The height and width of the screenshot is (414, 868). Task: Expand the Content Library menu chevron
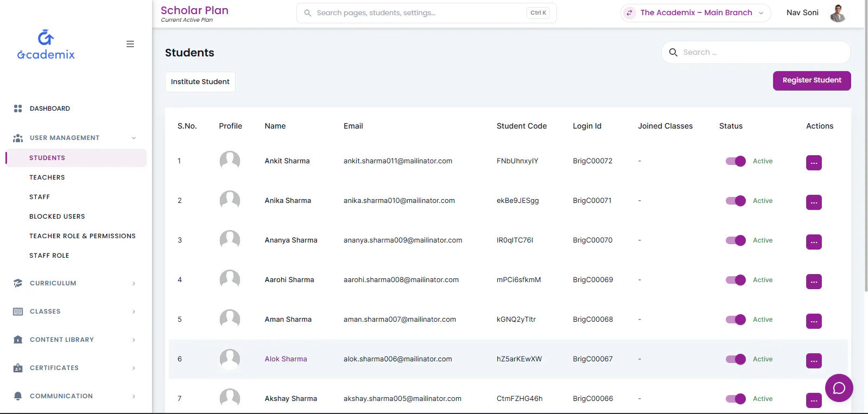[x=134, y=340]
